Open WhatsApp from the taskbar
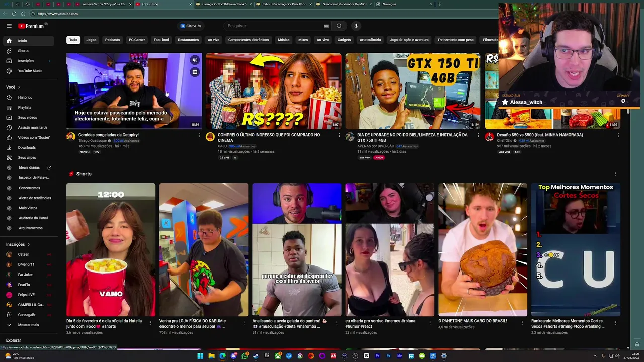 point(245,356)
